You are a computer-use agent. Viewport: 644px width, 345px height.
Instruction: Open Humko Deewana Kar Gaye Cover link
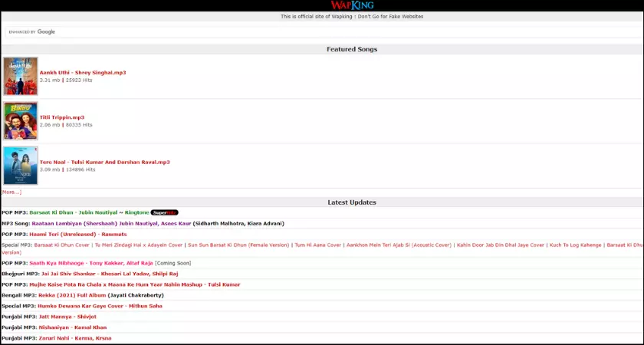click(x=100, y=306)
